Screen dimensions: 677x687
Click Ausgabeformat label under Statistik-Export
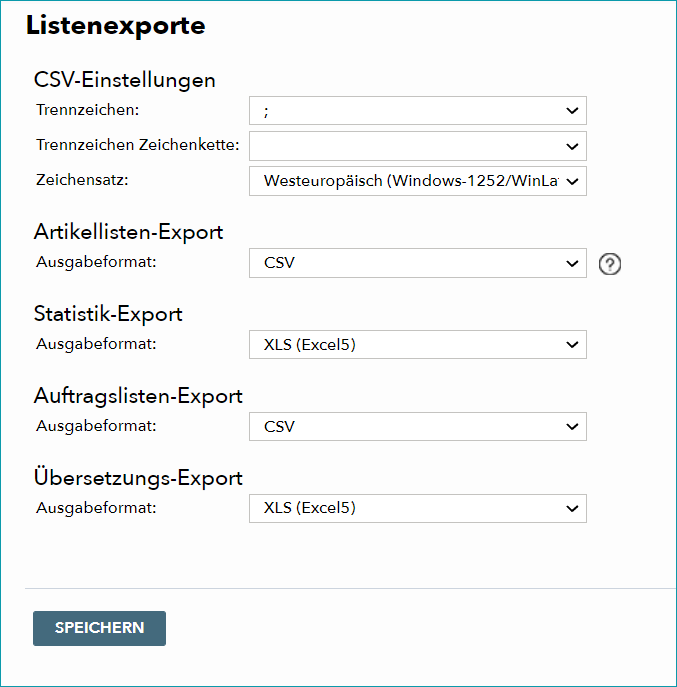(x=96, y=344)
